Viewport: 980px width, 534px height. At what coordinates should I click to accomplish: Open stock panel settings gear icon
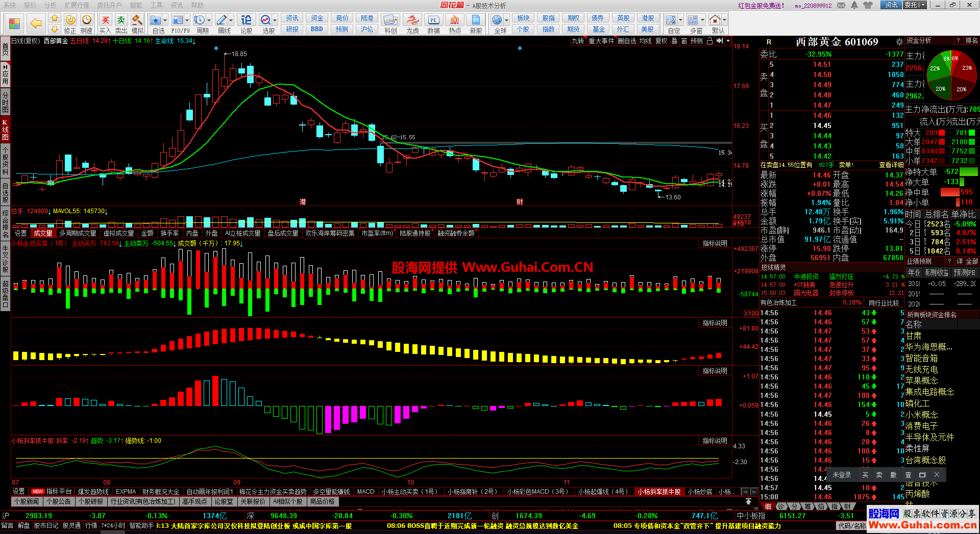[899, 42]
